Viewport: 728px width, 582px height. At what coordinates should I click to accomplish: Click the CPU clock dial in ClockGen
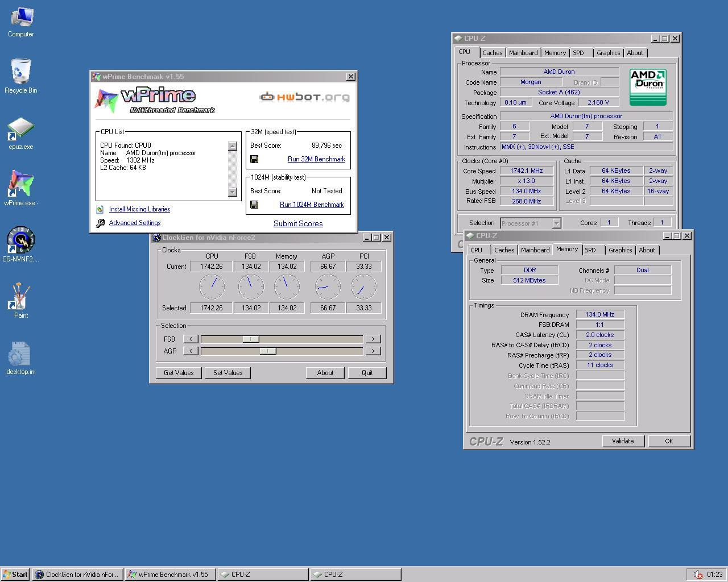[x=212, y=287]
